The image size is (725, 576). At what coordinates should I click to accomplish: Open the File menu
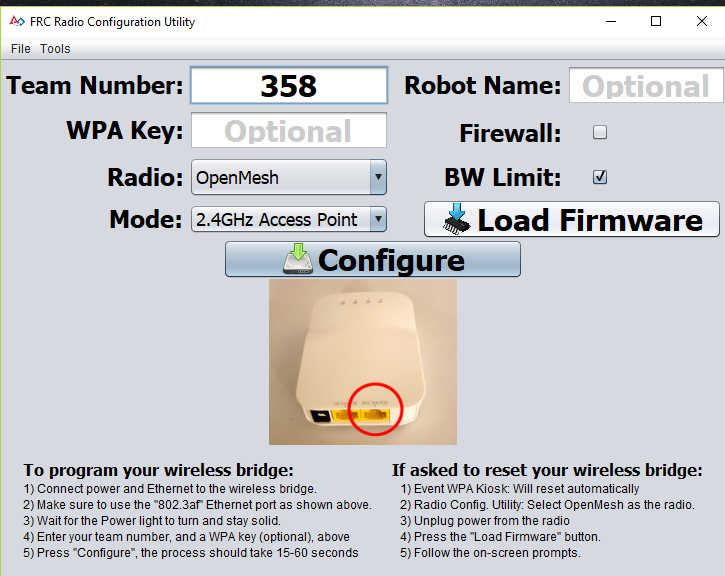tap(21, 49)
